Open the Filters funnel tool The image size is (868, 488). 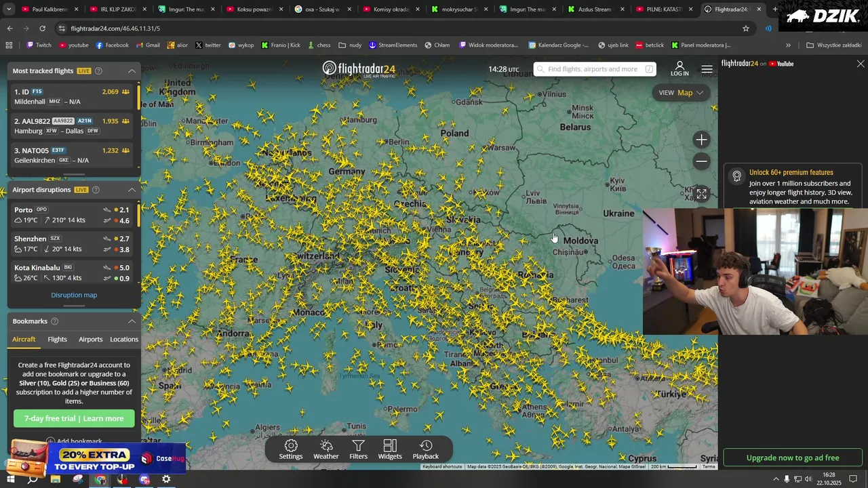358,449
